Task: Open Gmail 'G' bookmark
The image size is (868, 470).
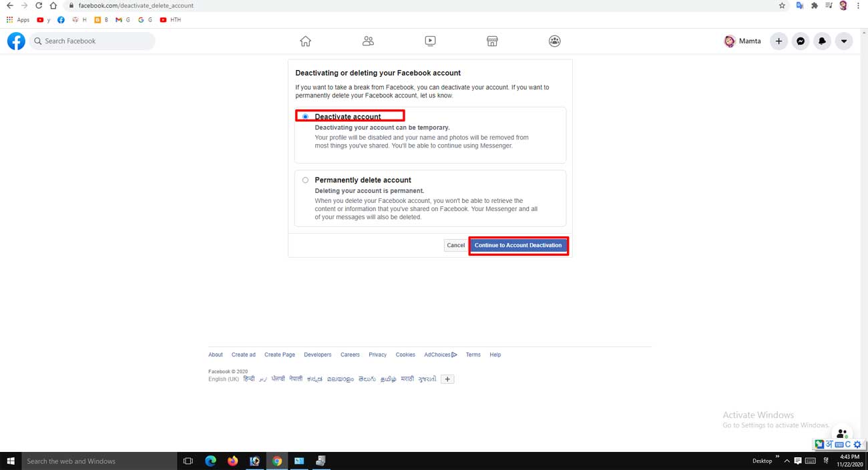Action: point(123,20)
